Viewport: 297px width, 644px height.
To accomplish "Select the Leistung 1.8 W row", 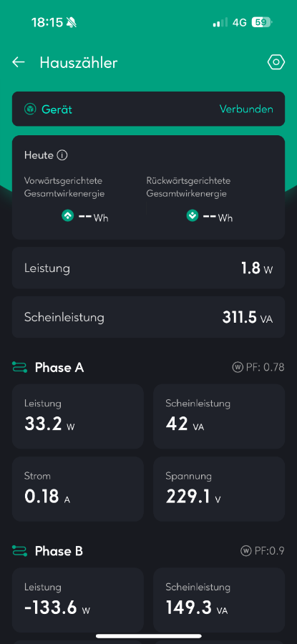I will [148, 268].
